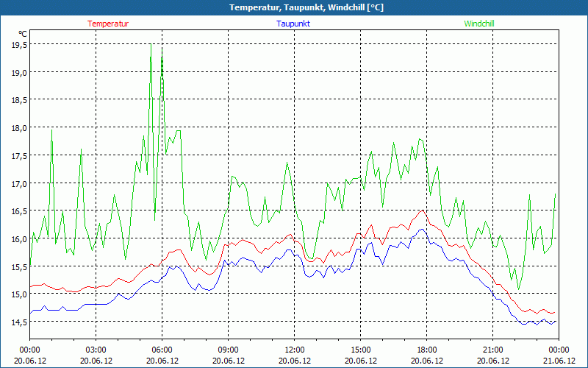Image resolution: width=588 pixels, height=368 pixels.
Task: Click the green 'Windchill' legend label
Action: (479, 24)
